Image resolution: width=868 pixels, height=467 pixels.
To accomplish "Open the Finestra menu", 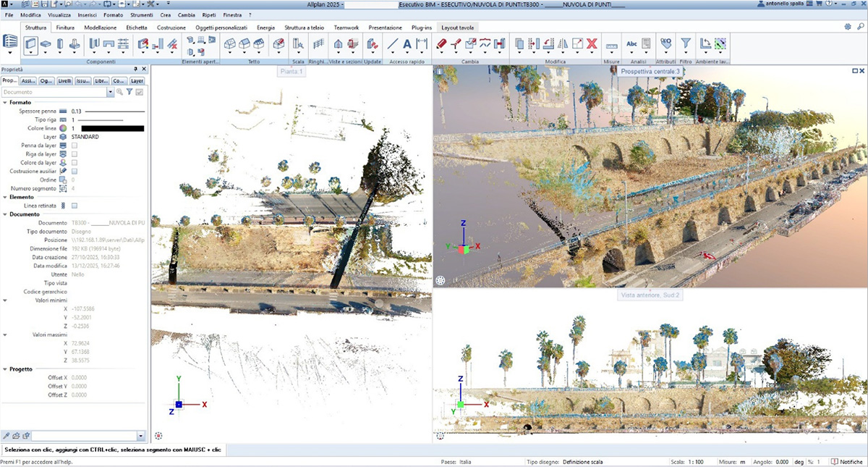I will click(232, 14).
